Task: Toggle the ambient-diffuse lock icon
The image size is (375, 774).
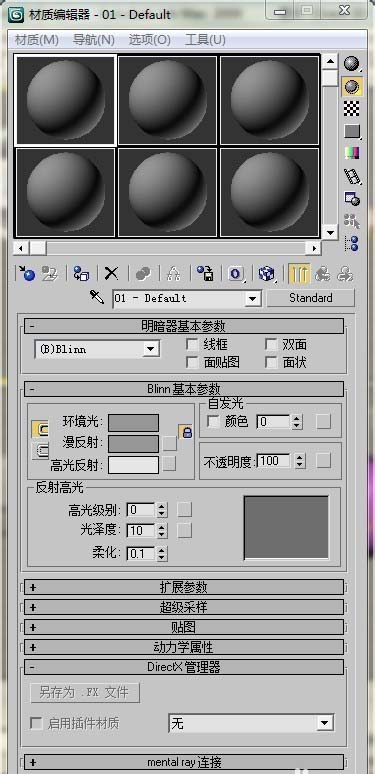Action: coord(186,431)
